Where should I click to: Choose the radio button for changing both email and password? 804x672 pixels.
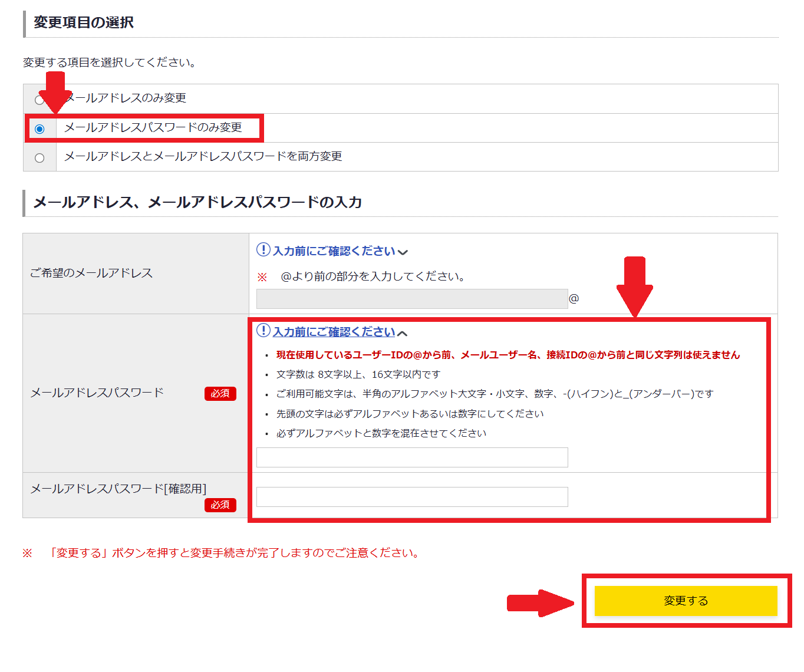click(x=39, y=158)
